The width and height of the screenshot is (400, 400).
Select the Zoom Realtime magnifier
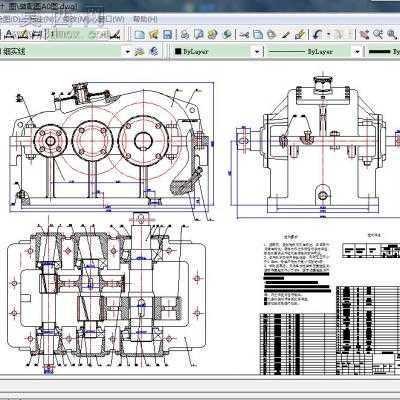378,34
